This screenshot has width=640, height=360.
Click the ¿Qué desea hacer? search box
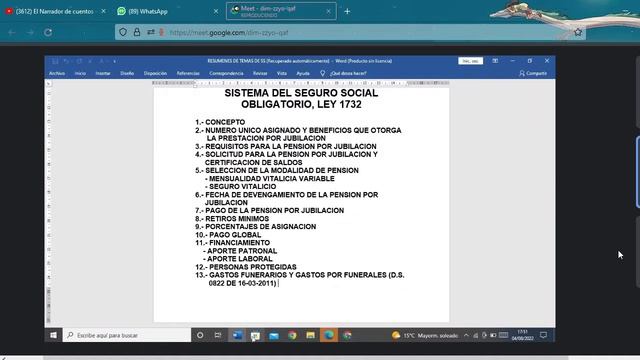point(348,73)
